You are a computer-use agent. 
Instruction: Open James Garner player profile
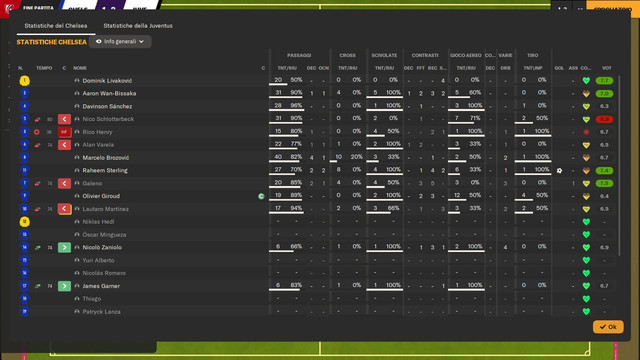[x=101, y=286]
